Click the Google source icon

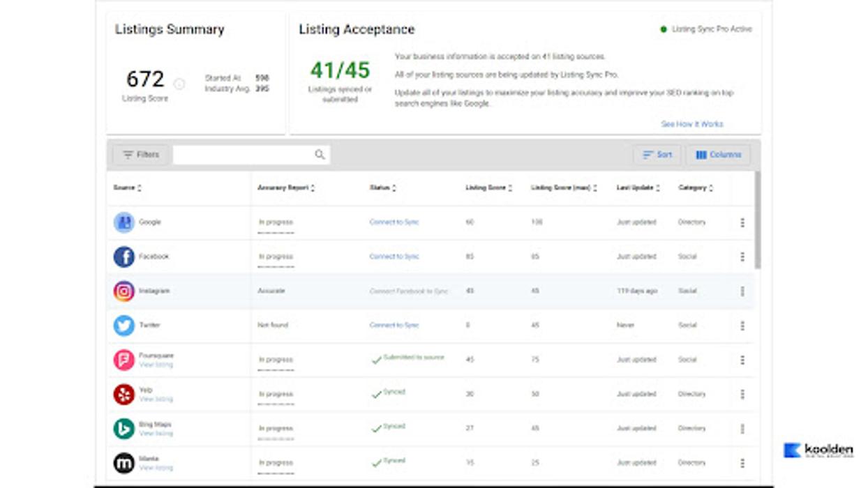124,222
